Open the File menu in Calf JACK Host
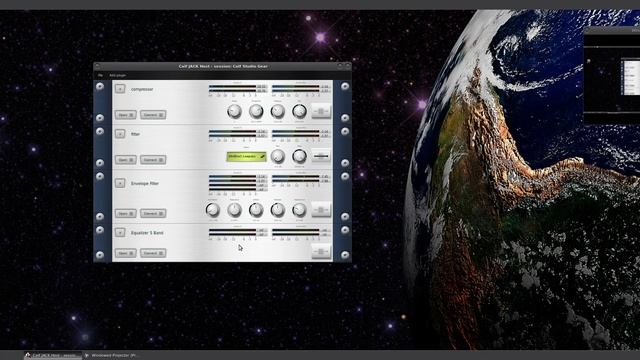Screen dimensions: 640x360 (100, 76)
